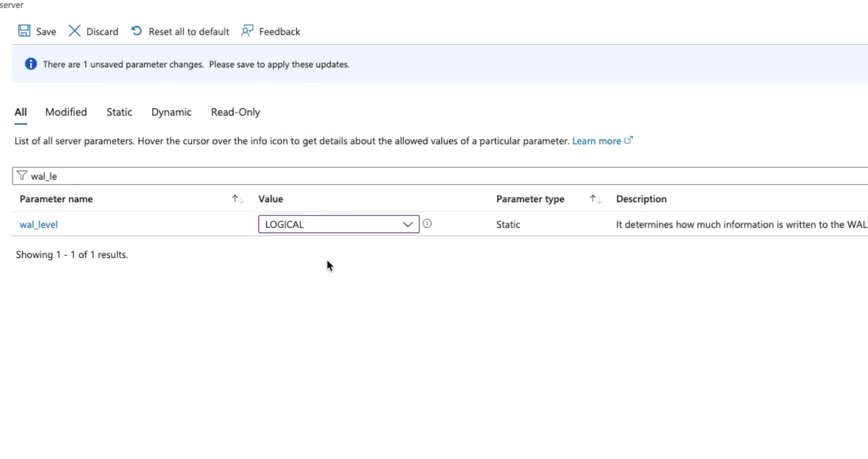Follow the Learn more link
The image size is (868, 459).
pyautogui.click(x=597, y=141)
